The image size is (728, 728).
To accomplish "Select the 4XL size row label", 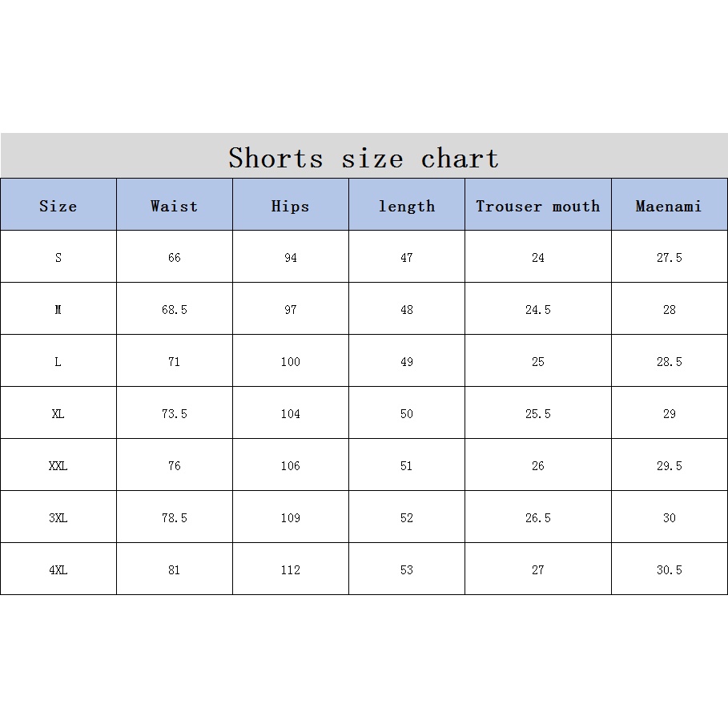I will pos(58,570).
